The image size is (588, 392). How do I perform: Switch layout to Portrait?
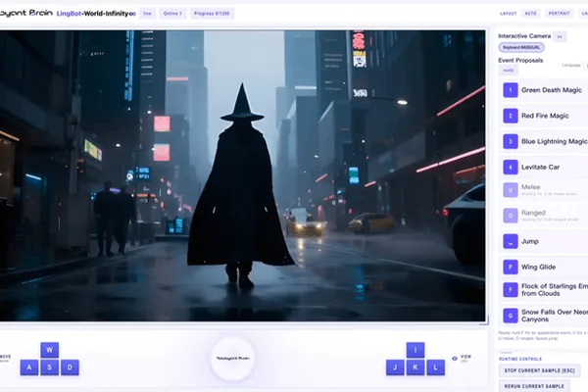pyautogui.click(x=559, y=14)
